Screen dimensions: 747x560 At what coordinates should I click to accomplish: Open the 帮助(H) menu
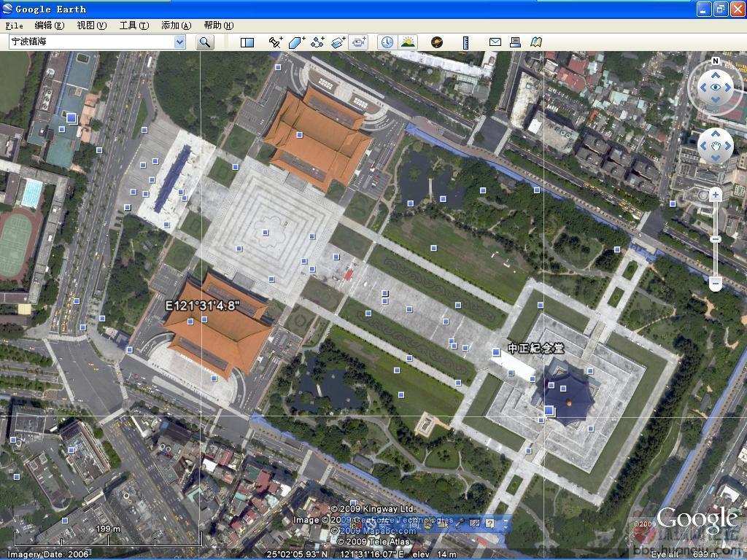[219, 26]
